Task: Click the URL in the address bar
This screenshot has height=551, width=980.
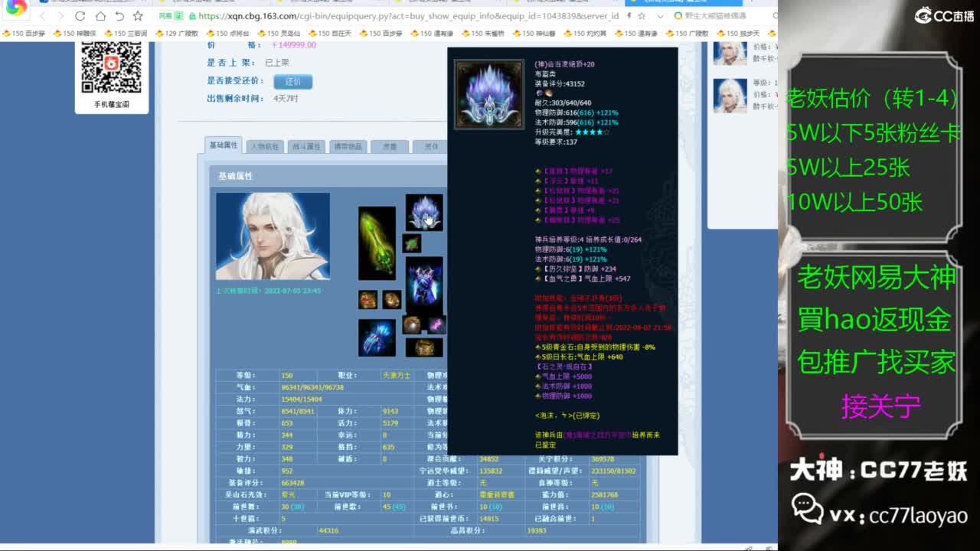Action: pyautogui.click(x=345, y=16)
